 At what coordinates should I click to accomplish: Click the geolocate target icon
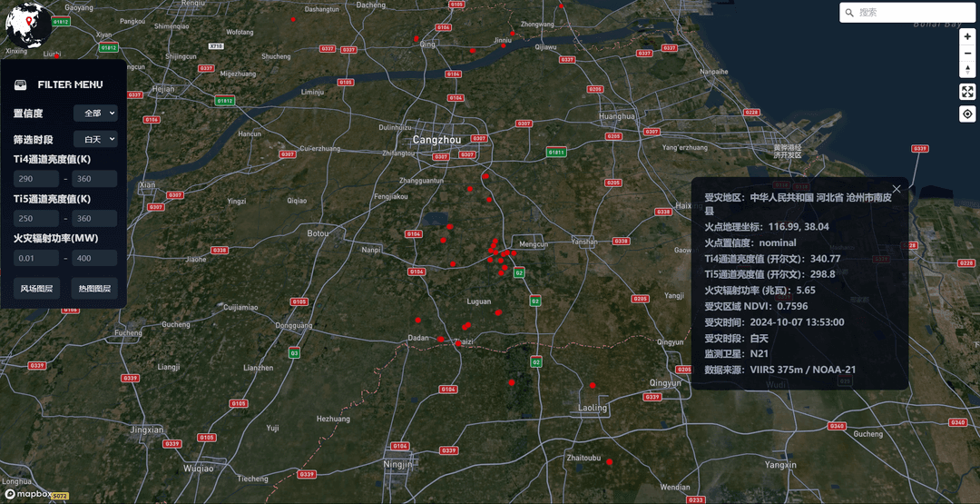click(967, 114)
